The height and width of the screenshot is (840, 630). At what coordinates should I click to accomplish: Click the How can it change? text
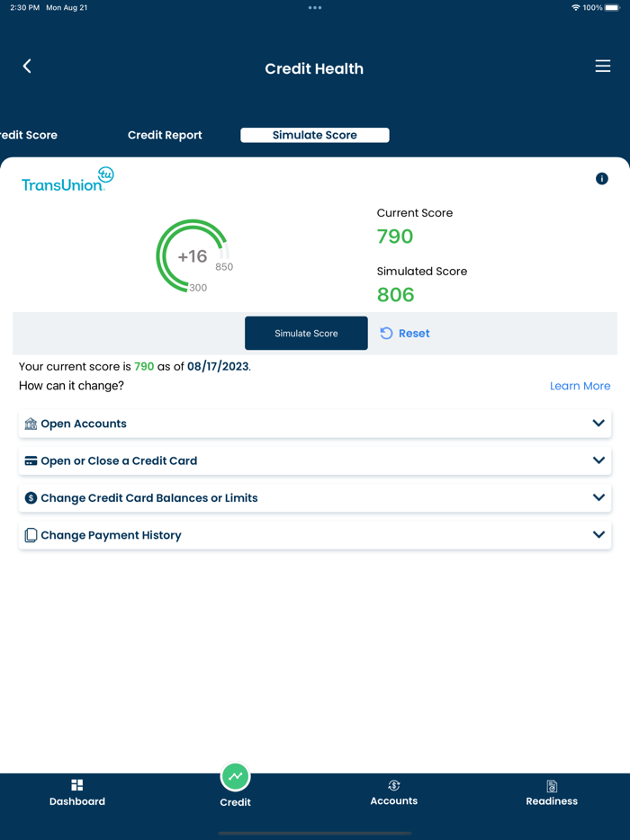point(71,386)
